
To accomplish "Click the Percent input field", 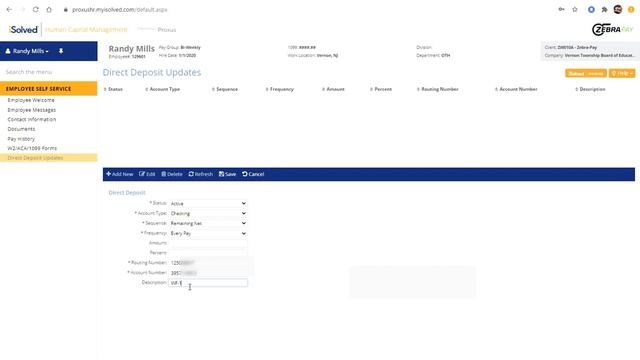I will point(208,253).
